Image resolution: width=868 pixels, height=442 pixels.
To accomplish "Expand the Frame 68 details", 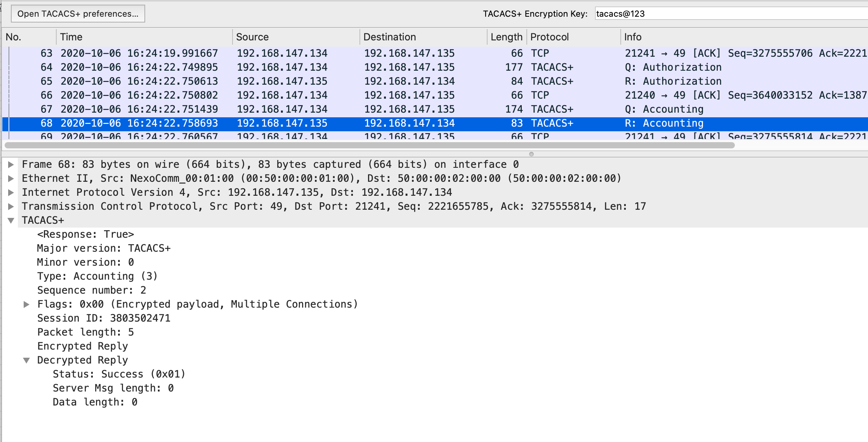I will click(11, 164).
